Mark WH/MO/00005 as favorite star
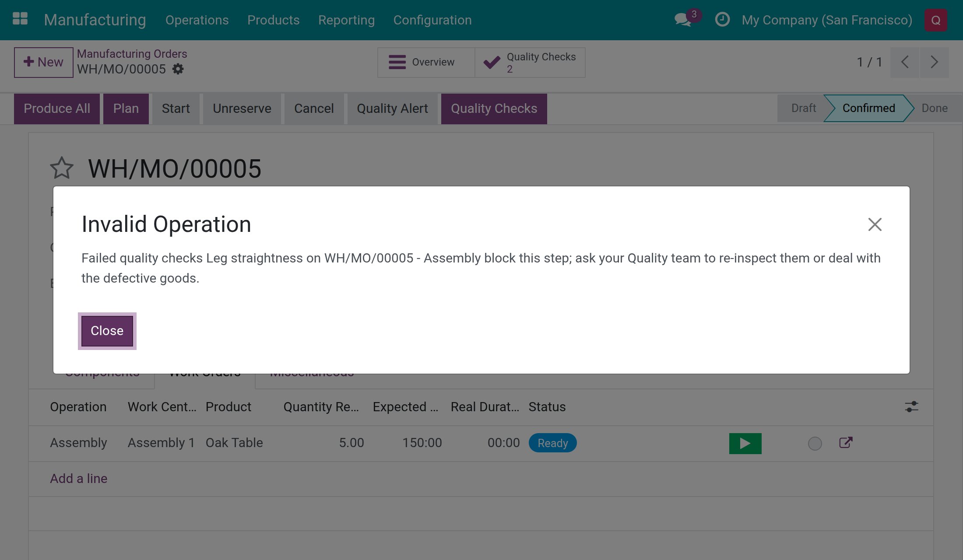 [62, 168]
